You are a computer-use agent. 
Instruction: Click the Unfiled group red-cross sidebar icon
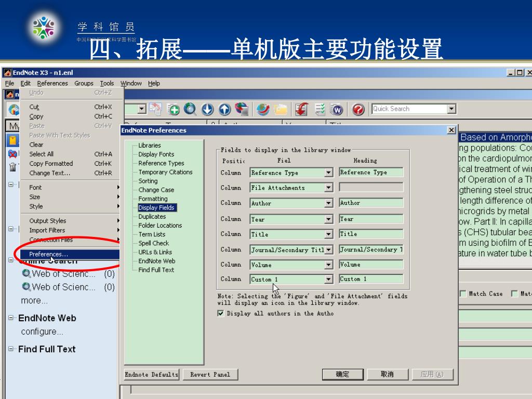pos(12,154)
